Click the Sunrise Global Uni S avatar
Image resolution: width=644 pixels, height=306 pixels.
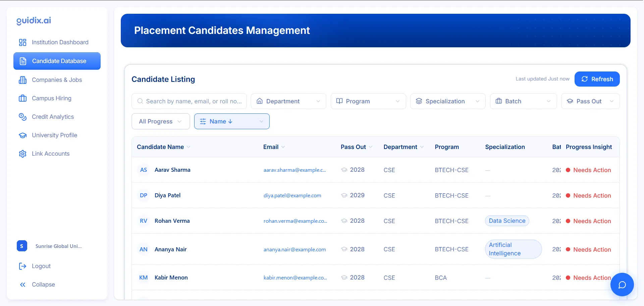(x=22, y=246)
